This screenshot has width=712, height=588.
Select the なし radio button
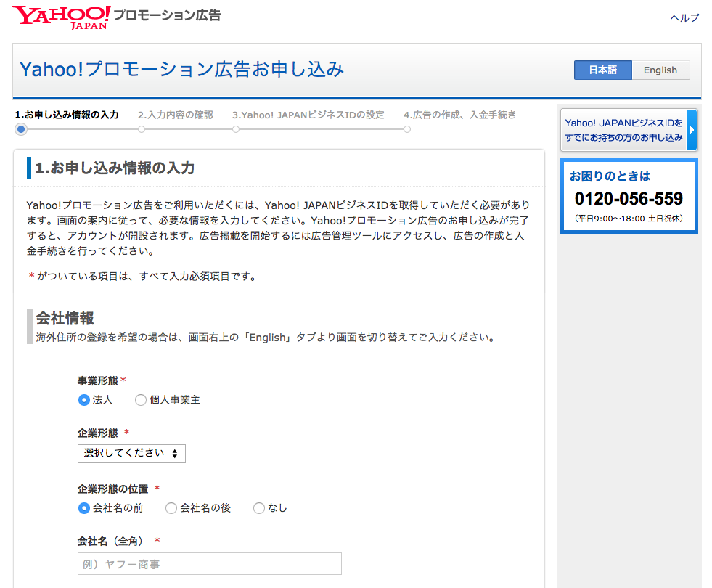259,508
